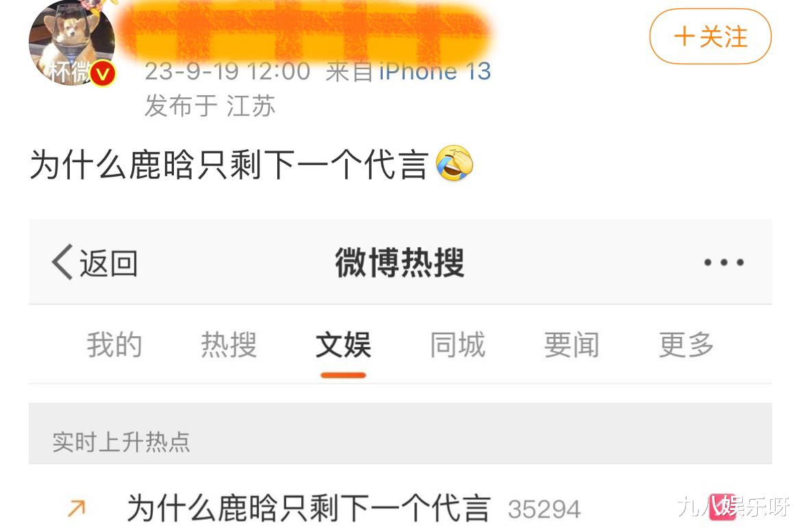Viewport: 801px width, 532px height.
Task: Tap the back chevron next to 返回
Action: (63, 262)
